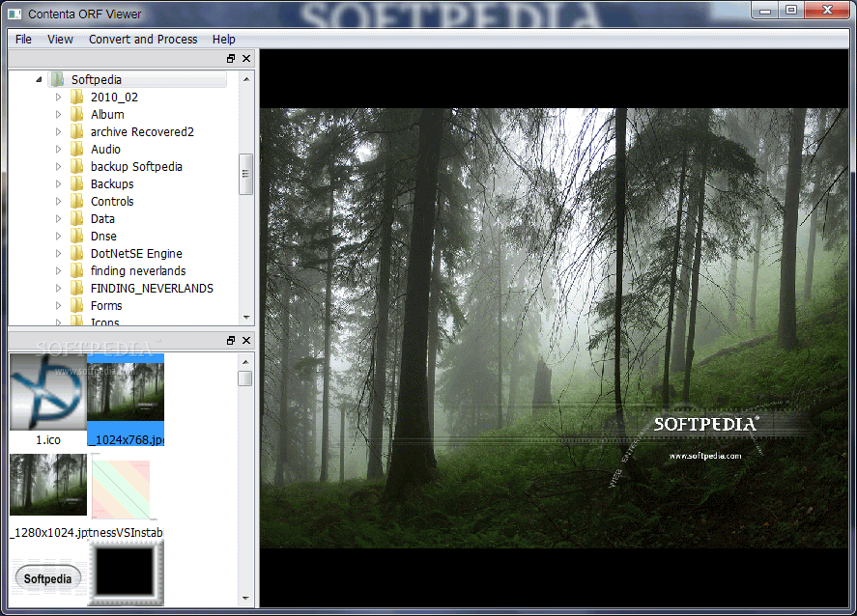857x616 pixels.
Task: Select the Softpedia folder label
Action: (97, 80)
